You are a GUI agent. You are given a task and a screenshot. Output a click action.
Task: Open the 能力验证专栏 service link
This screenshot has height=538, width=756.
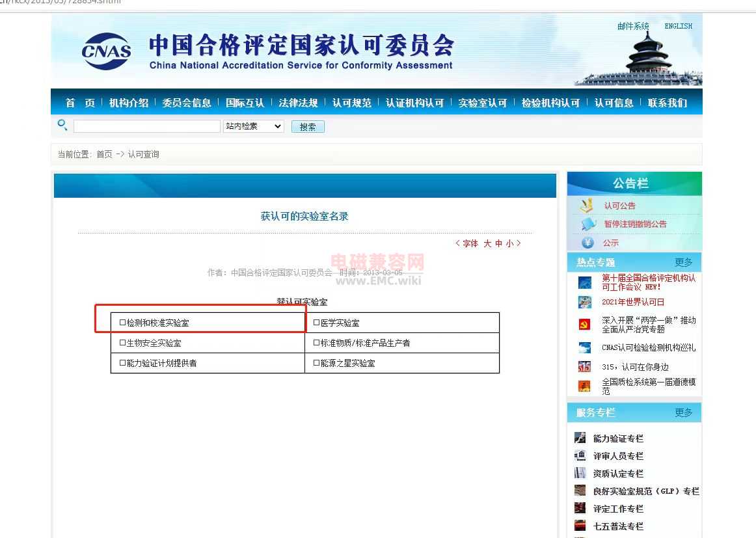(618, 438)
